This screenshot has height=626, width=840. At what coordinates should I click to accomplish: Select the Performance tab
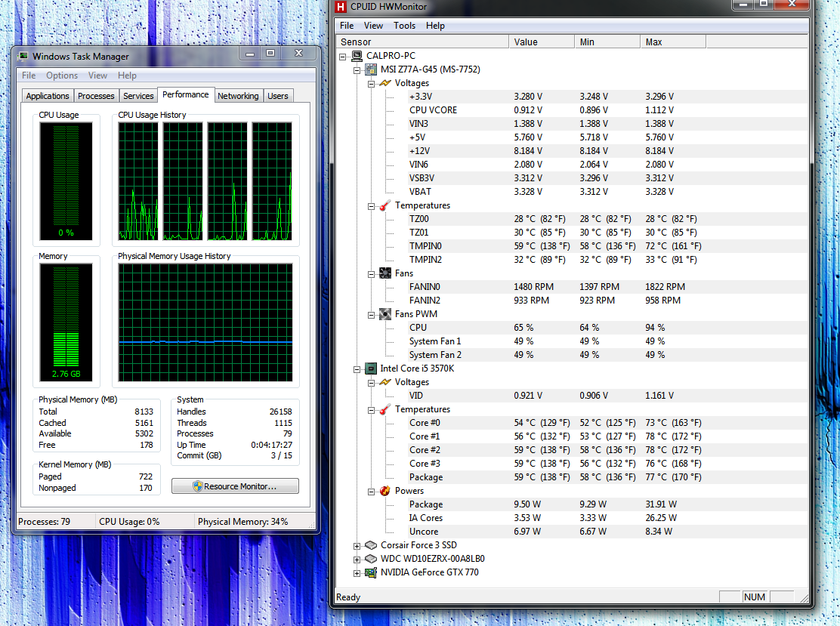pyautogui.click(x=185, y=94)
